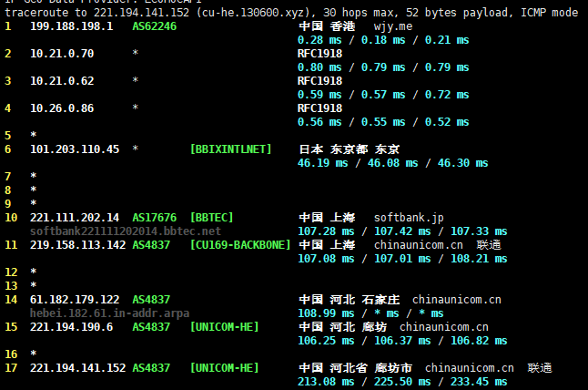
Task: Select latency 108.21 ms in hop 11
Action: click(x=479, y=259)
